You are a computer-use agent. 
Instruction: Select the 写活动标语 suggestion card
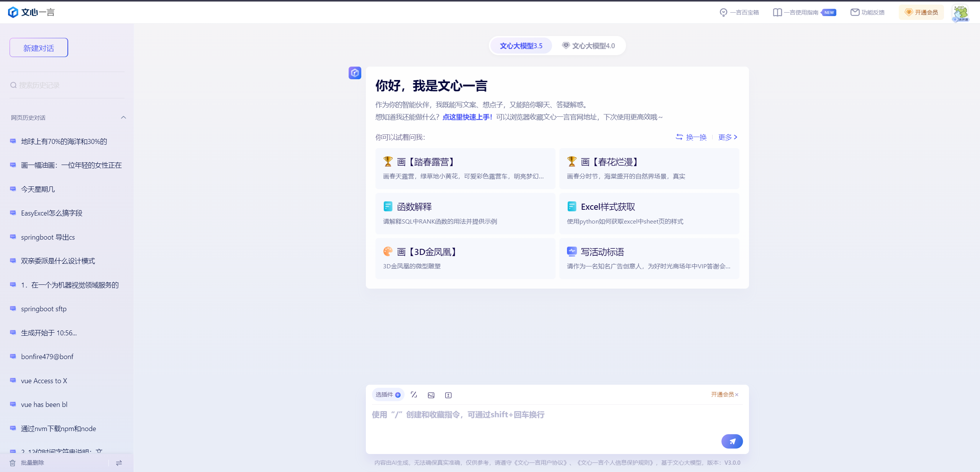(649, 258)
